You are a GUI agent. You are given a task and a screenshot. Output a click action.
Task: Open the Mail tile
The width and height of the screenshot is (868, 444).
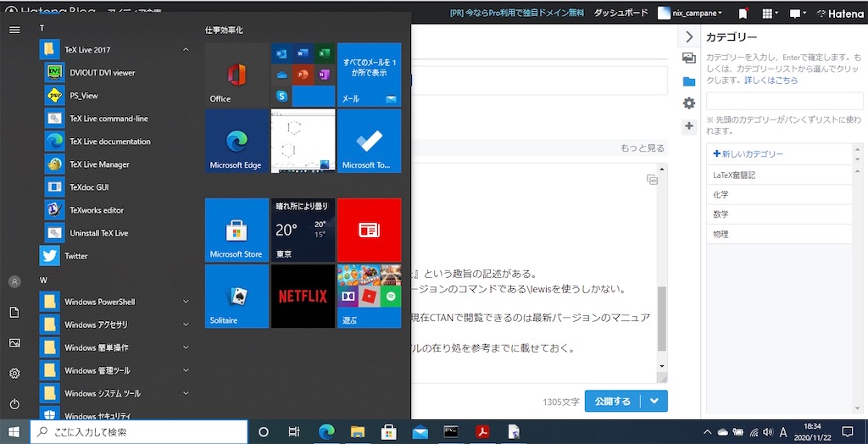tap(370, 75)
